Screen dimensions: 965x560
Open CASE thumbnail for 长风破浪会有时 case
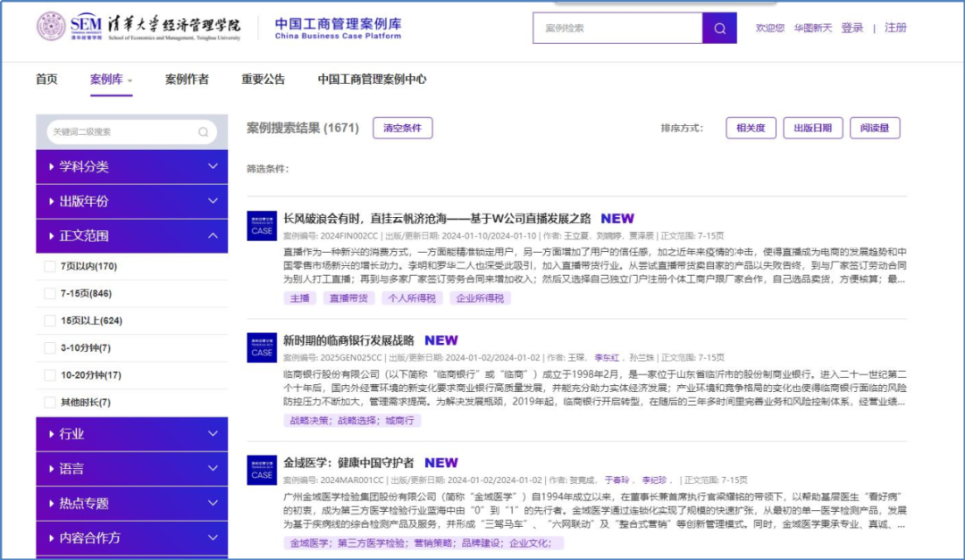click(262, 225)
